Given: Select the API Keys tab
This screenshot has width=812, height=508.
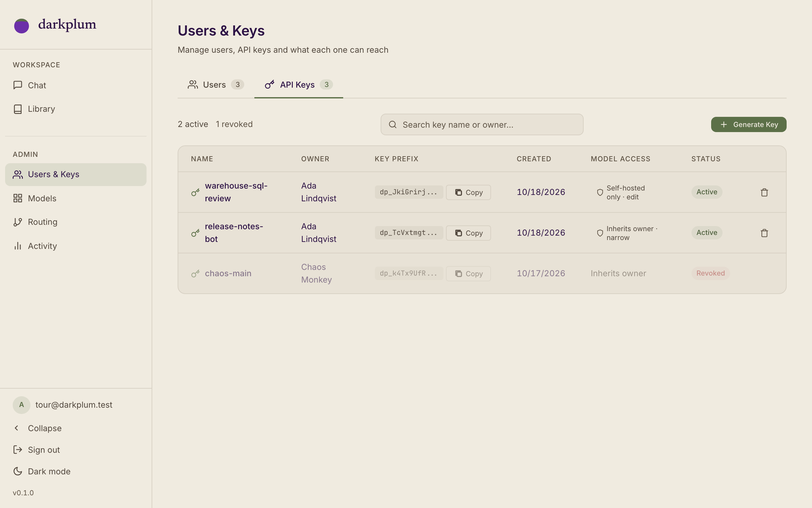Looking at the screenshot, I should pos(298,85).
